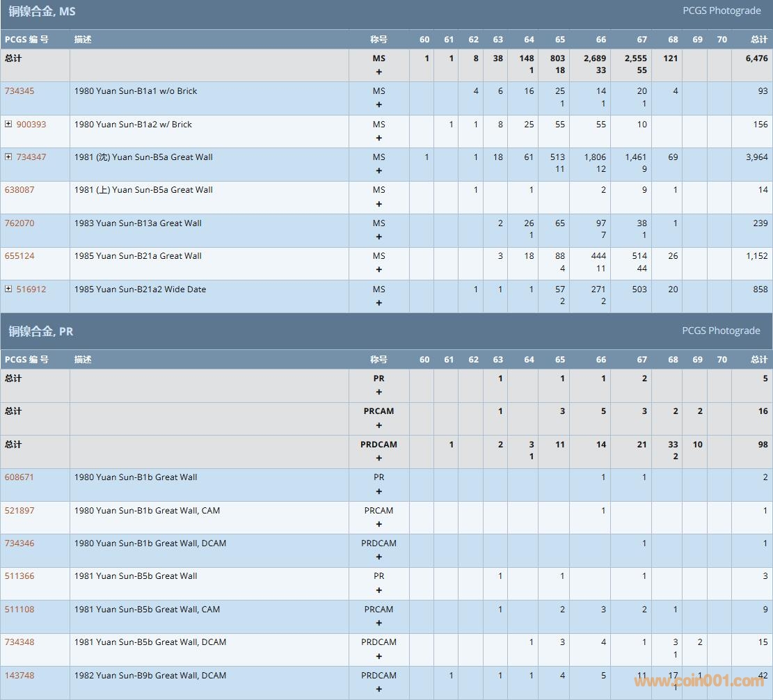Open PCGS Photograde in the MS section
The height and width of the screenshot is (700, 773).
pyautogui.click(x=721, y=11)
